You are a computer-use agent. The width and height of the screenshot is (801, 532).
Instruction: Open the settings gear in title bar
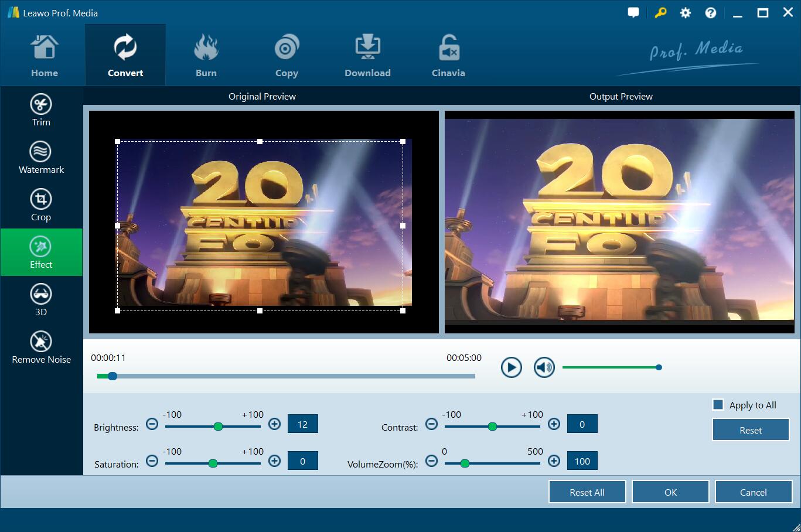(x=685, y=13)
